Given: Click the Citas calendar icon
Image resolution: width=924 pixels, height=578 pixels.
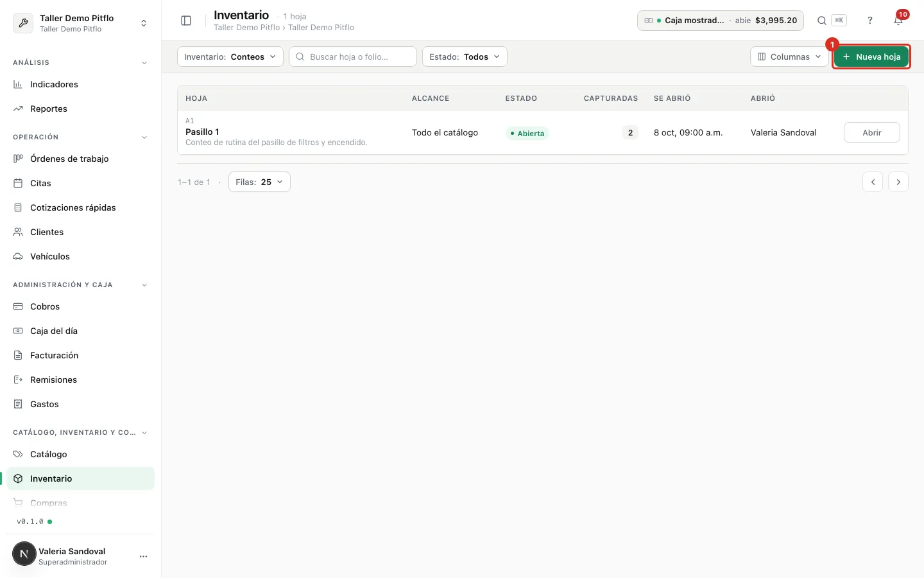Looking at the screenshot, I should 18,183.
